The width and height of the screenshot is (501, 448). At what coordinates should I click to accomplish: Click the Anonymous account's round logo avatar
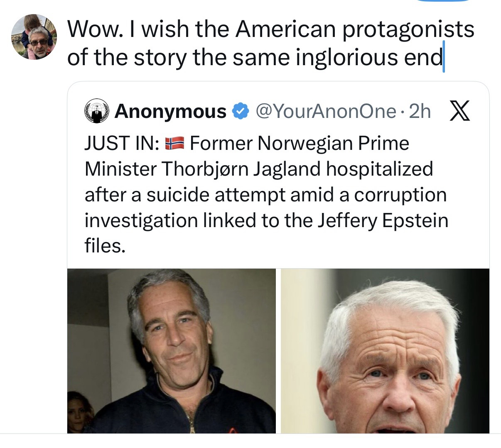click(96, 111)
